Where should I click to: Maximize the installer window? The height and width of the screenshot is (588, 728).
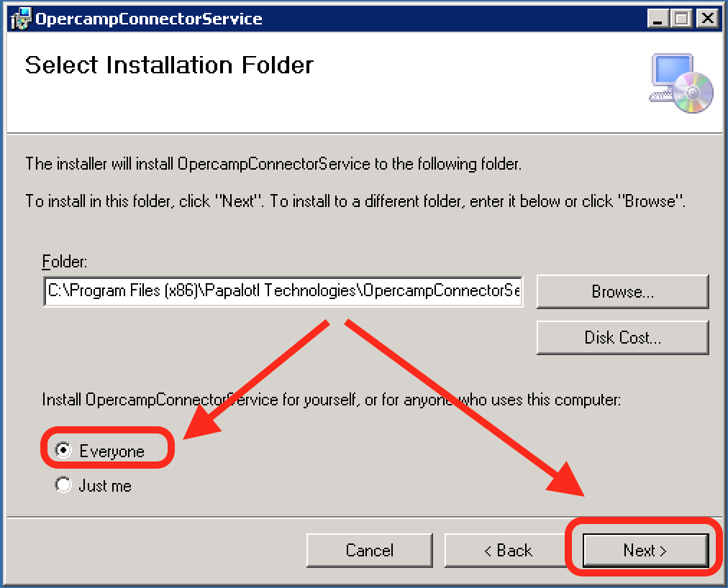[681, 19]
